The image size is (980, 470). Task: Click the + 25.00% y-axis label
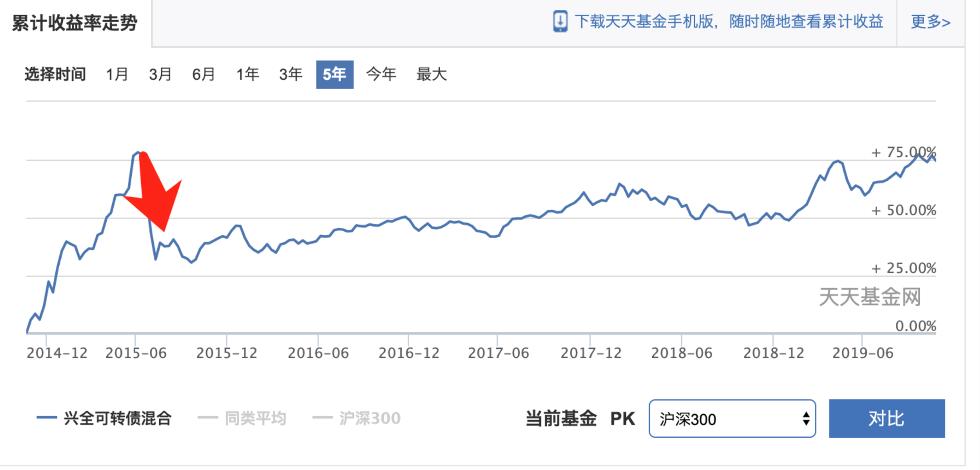(x=904, y=268)
